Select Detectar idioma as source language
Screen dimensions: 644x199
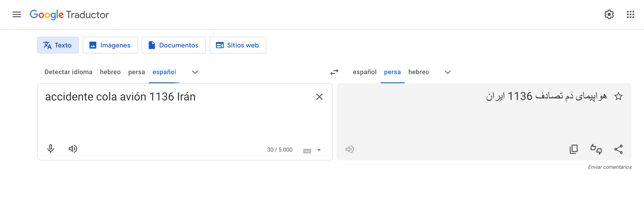[x=68, y=72]
